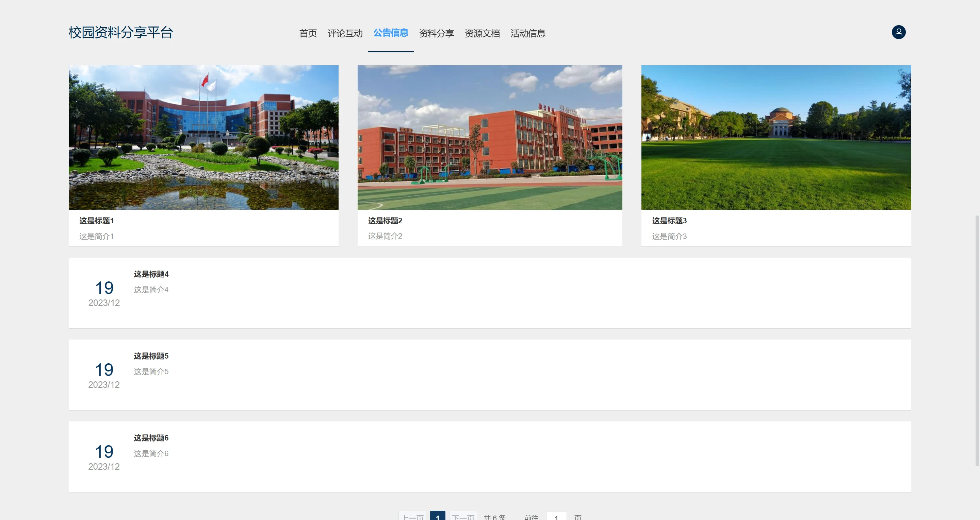Switch to 资源文档 section

click(x=481, y=33)
